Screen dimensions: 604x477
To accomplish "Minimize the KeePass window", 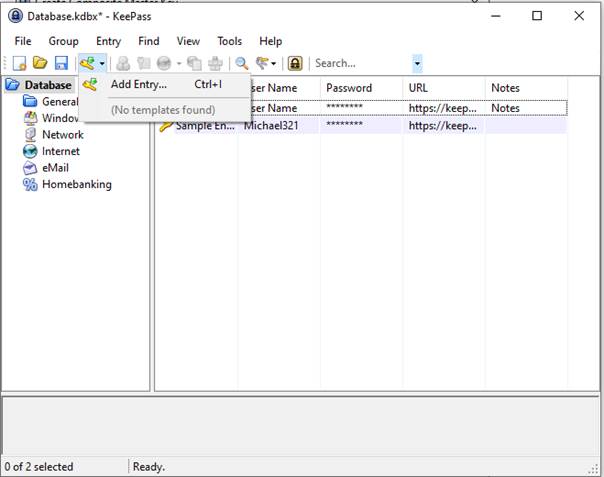I will point(496,16).
